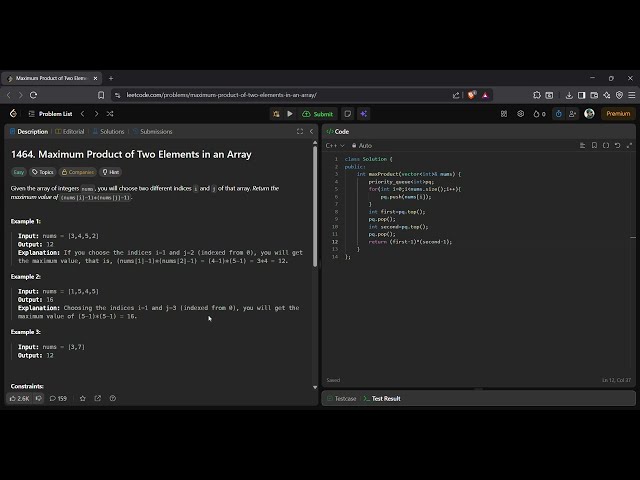Share the problem link icon
Image resolution: width=640 pixels, height=480 pixels.
click(x=98, y=398)
